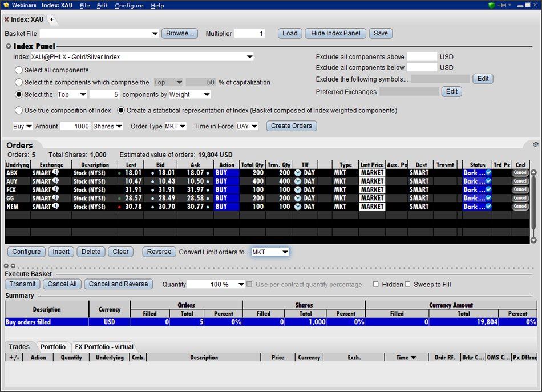Click the Create Orders button
This screenshot has width=542, height=392.
click(292, 126)
